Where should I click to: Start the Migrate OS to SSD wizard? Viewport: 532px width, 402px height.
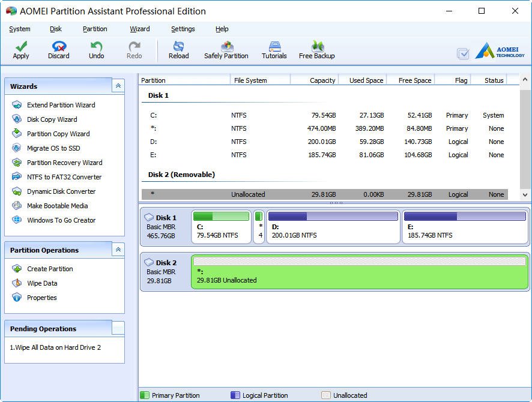pyautogui.click(x=53, y=148)
